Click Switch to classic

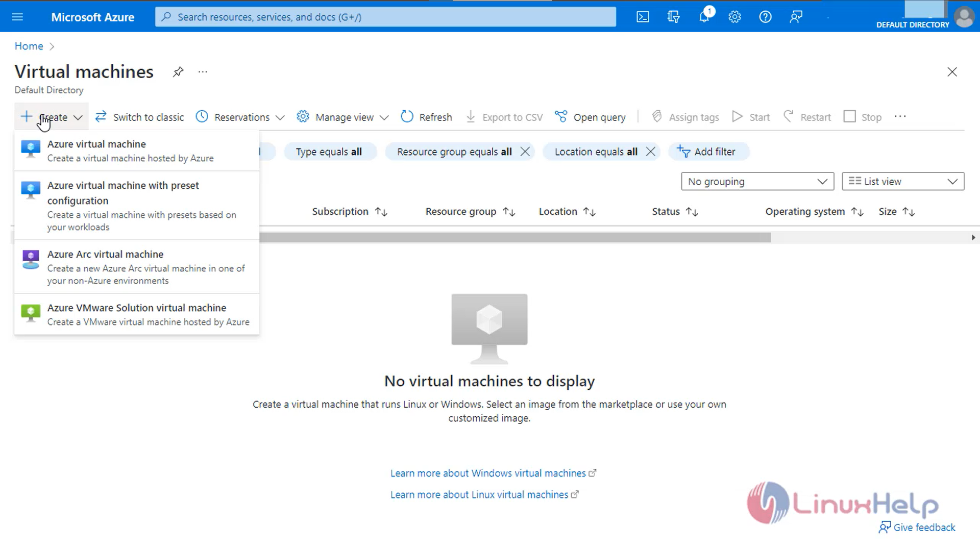pos(139,117)
